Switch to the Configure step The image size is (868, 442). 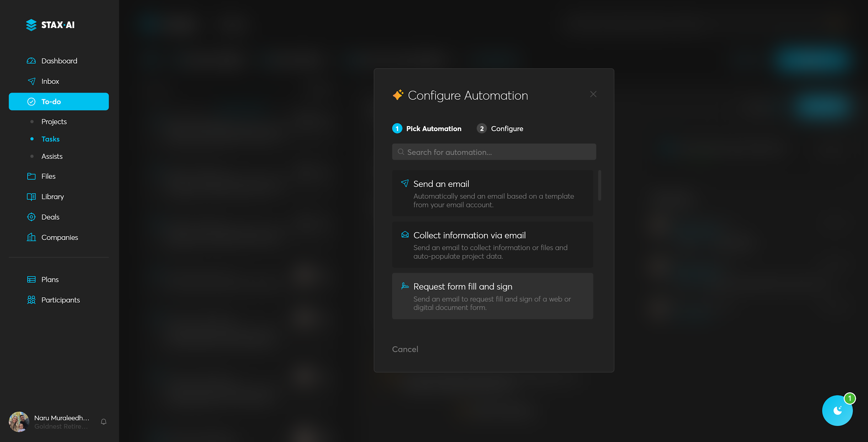pyautogui.click(x=500, y=129)
